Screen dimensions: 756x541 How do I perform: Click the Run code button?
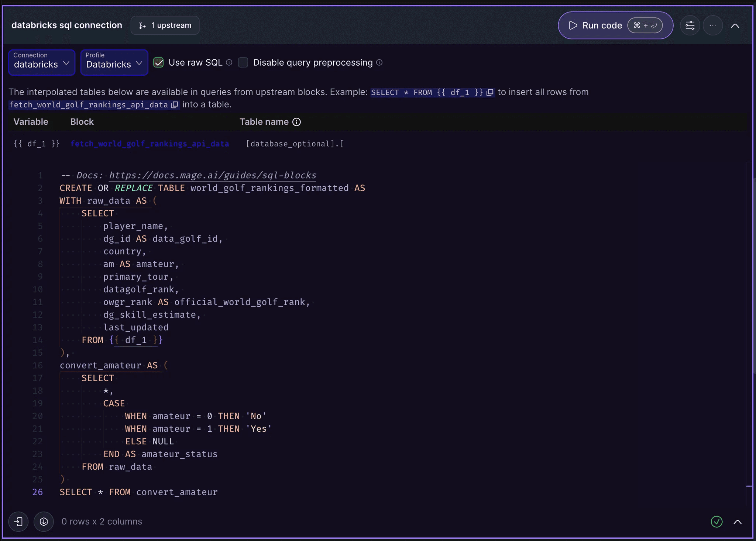click(615, 25)
